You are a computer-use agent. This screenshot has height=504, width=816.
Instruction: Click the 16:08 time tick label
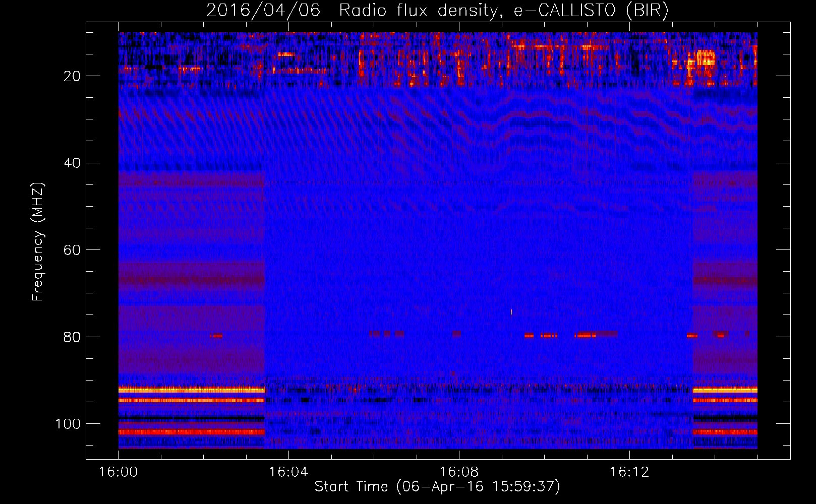459,472
